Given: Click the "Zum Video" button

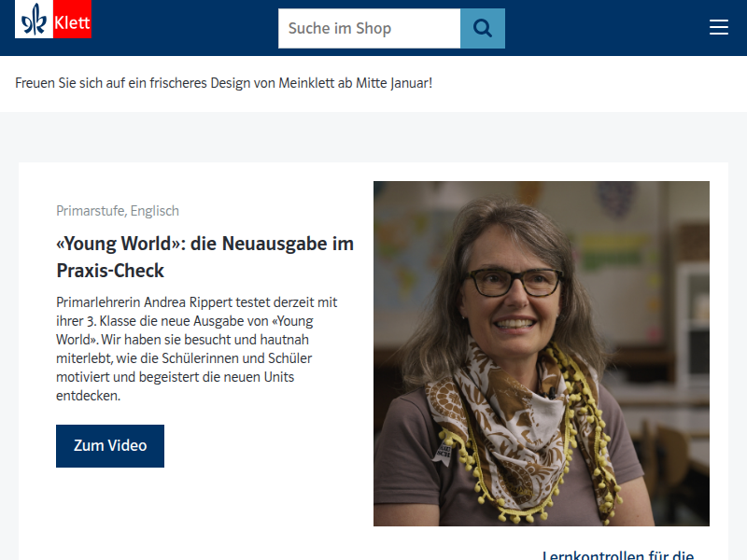Looking at the screenshot, I should tap(110, 446).
